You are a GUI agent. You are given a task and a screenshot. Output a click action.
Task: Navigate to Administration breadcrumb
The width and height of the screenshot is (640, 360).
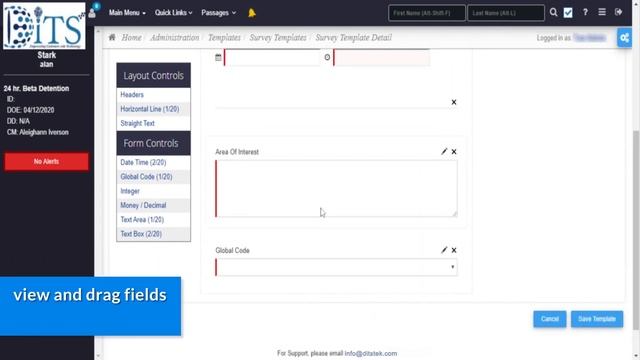[175, 38]
